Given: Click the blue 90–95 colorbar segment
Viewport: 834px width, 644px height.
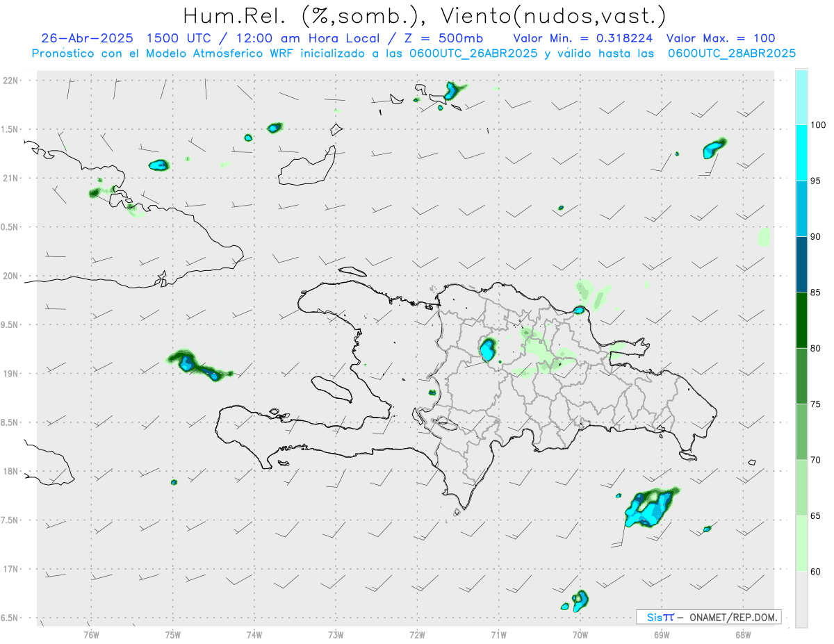Looking at the screenshot, I should [x=801, y=208].
